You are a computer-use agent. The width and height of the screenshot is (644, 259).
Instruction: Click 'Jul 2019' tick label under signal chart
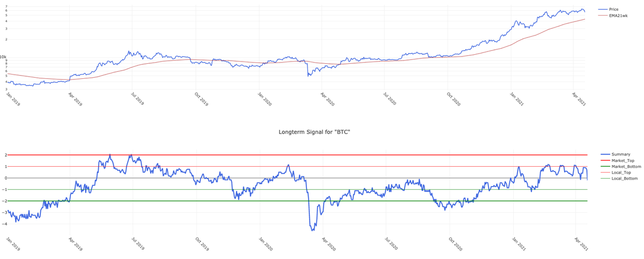point(138,244)
